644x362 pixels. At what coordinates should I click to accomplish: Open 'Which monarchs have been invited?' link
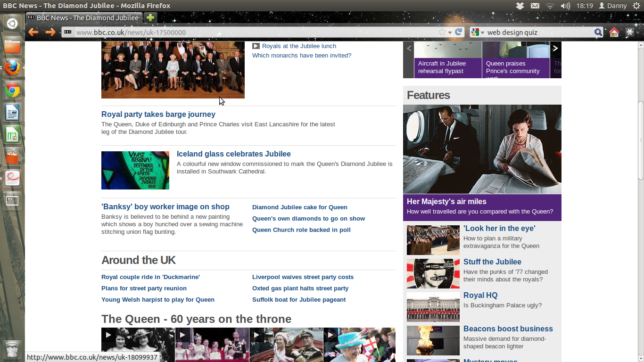coord(302,55)
